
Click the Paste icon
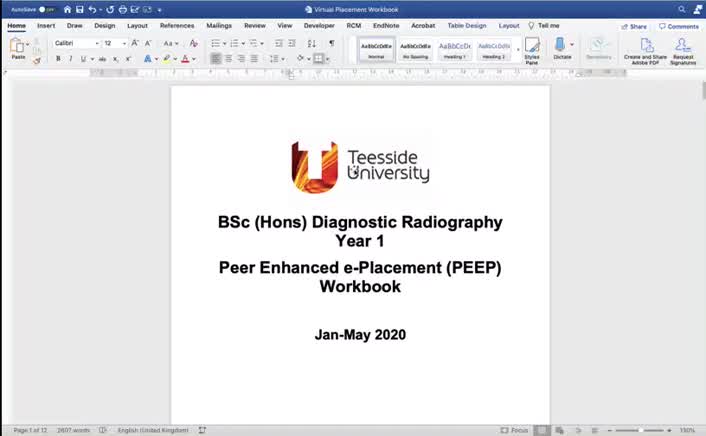[x=18, y=46]
